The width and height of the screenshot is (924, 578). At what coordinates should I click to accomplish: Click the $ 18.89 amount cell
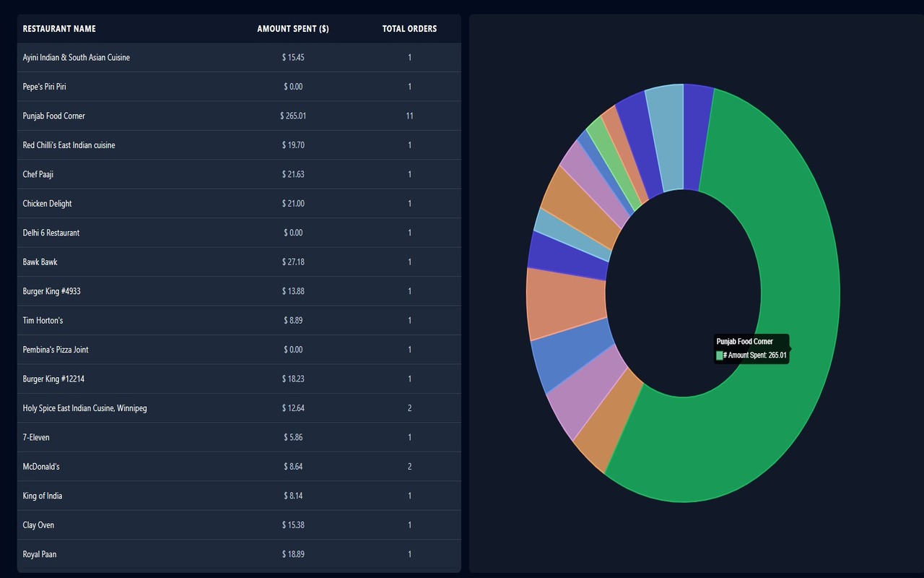(293, 555)
